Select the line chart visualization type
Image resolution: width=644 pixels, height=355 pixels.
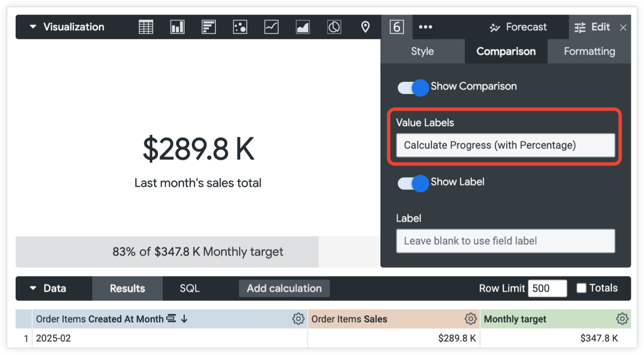271,27
